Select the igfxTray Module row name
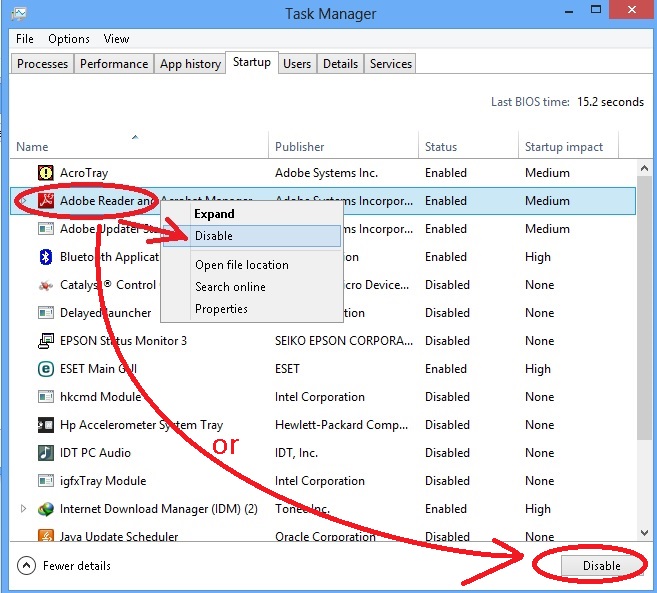The image size is (657, 593). (103, 481)
